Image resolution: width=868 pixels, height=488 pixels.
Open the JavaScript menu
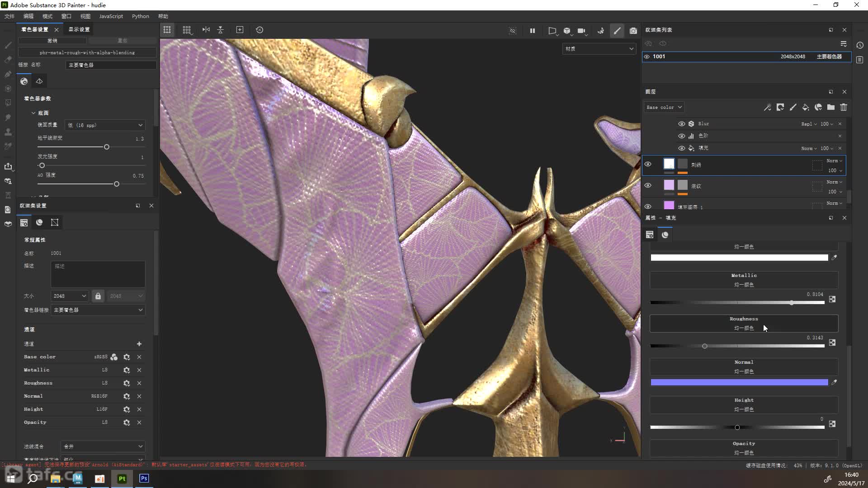click(x=111, y=16)
